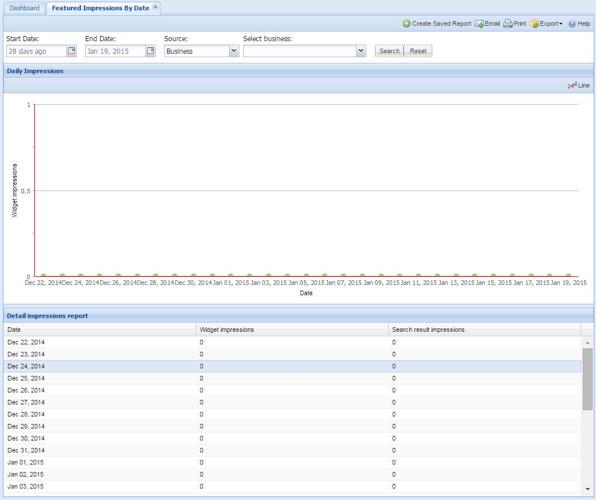Click the Help icon
Image resolution: width=596 pixels, height=500 pixels.
[572, 24]
